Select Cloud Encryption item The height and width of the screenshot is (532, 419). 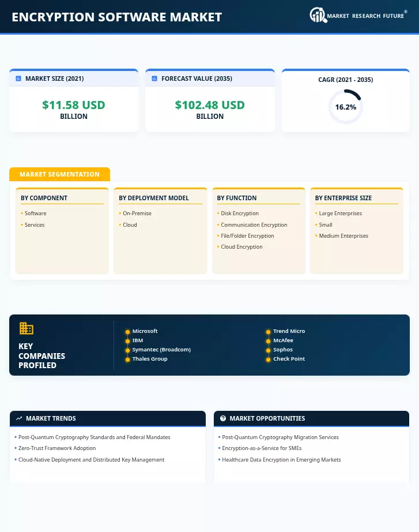click(x=241, y=247)
